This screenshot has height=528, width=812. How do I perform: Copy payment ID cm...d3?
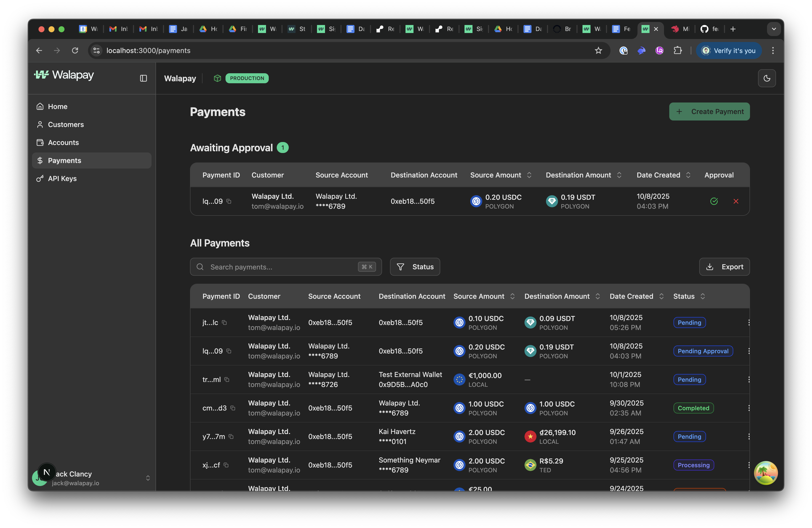pyautogui.click(x=233, y=408)
